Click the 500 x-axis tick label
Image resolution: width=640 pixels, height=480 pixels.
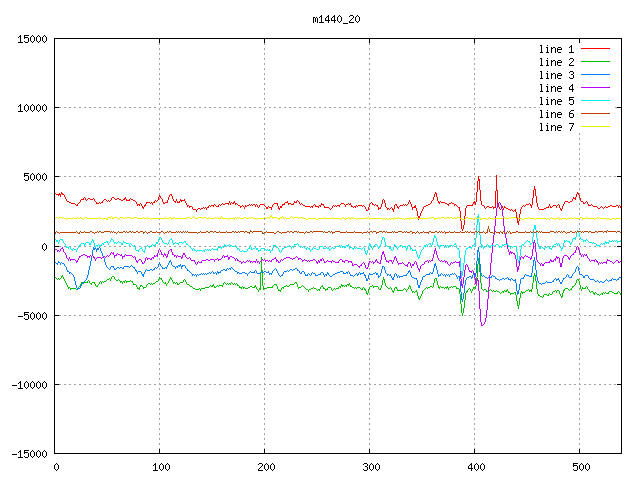click(579, 467)
